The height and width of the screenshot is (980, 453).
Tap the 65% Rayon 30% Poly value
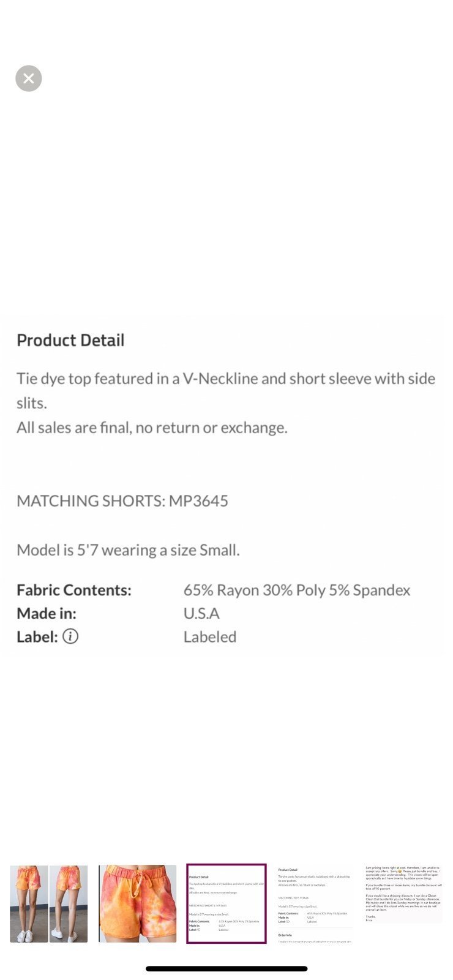(297, 590)
